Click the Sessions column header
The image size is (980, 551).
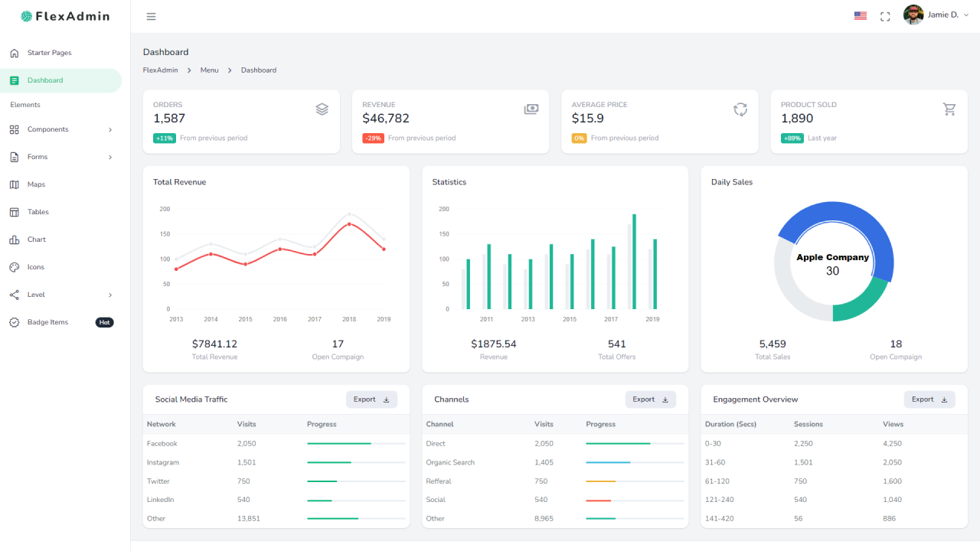tap(808, 424)
